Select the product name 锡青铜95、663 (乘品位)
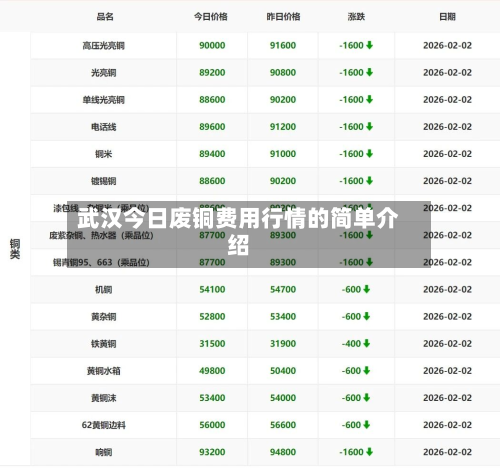This screenshot has height=469, width=500. click(101, 262)
